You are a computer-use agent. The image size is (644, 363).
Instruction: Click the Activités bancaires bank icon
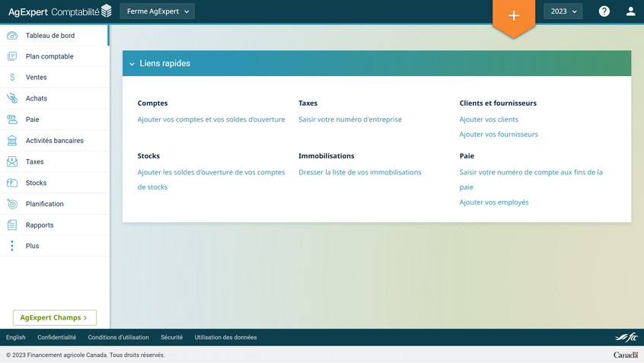coord(12,141)
